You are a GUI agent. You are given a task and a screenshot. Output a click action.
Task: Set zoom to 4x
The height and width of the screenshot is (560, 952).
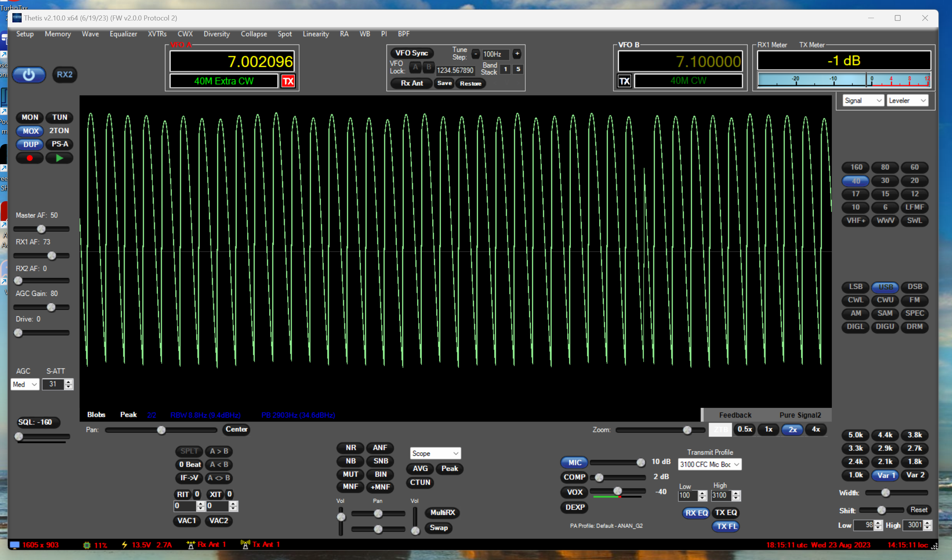point(816,429)
